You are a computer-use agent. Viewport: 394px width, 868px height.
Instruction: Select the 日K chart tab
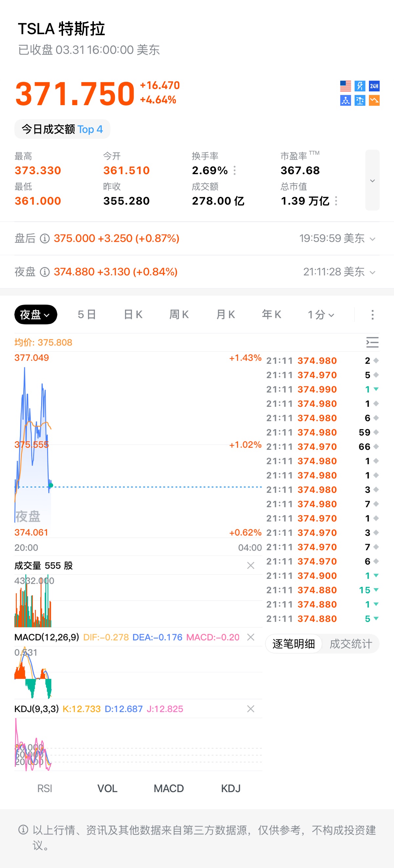[x=133, y=315]
